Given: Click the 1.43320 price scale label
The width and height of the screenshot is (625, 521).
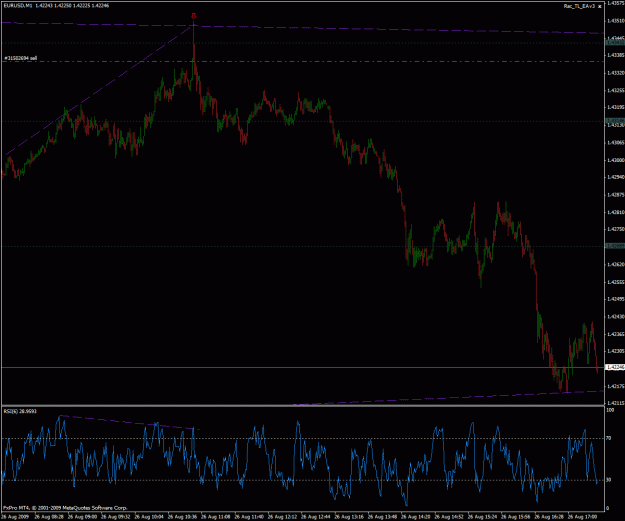Looking at the screenshot, I should (x=616, y=73).
